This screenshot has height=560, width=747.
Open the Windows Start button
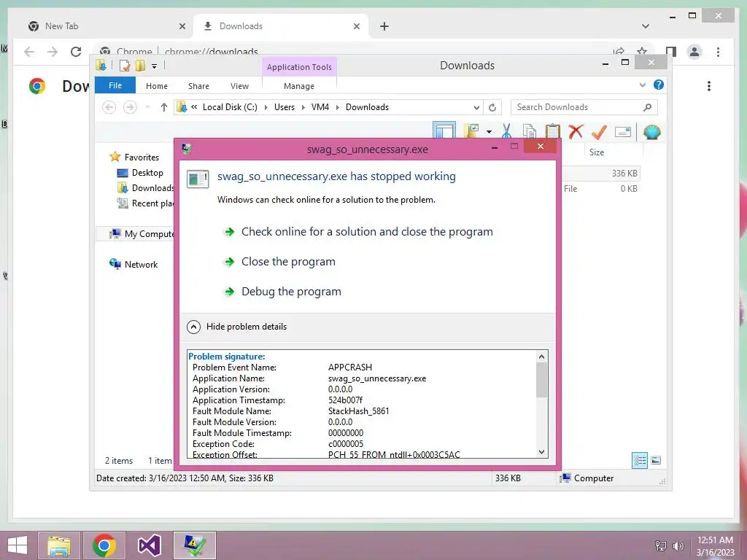(x=18, y=545)
